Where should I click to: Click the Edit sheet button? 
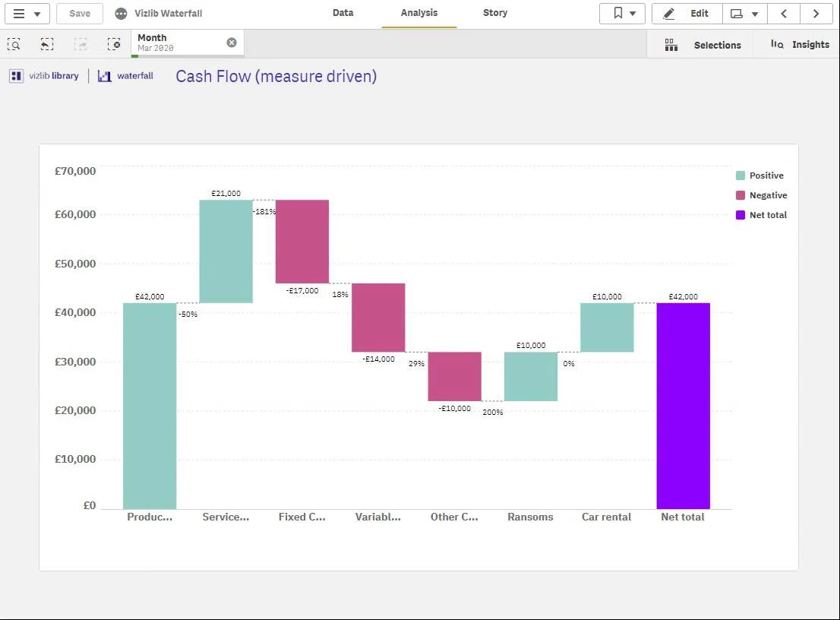[687, 14]
